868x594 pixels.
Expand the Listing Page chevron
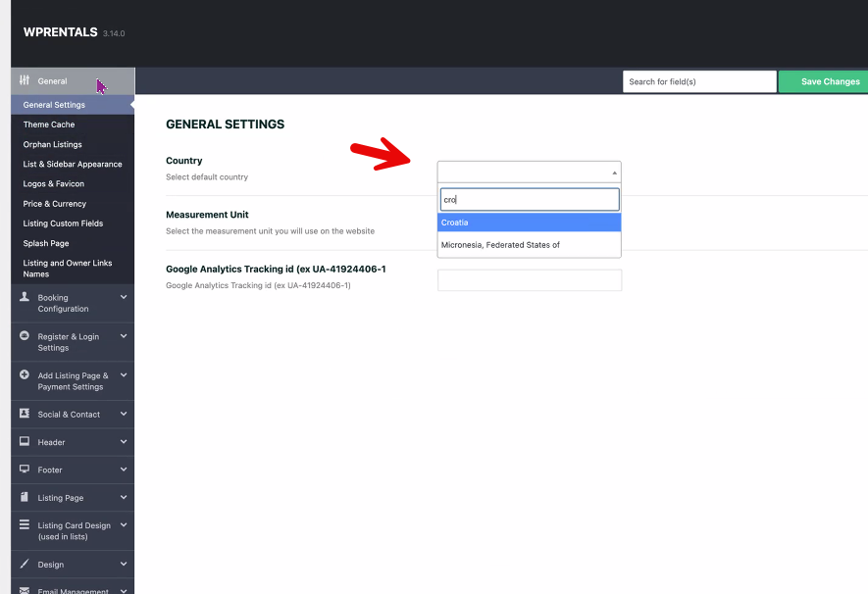coord(124,497)
